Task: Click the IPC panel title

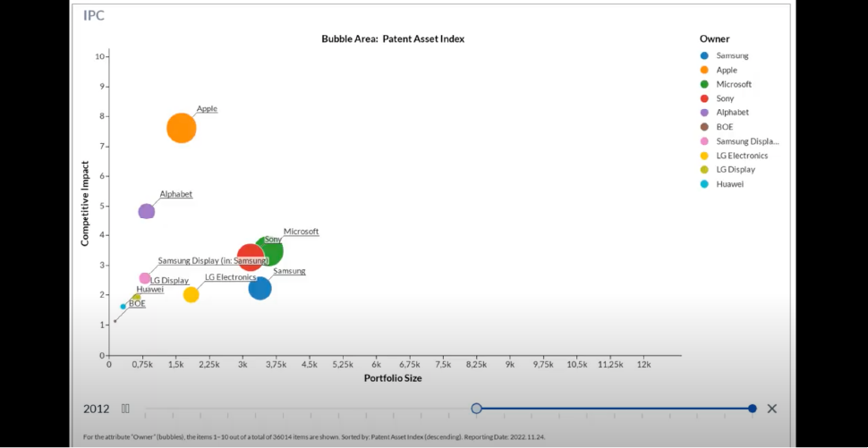Action: point(94,15)
